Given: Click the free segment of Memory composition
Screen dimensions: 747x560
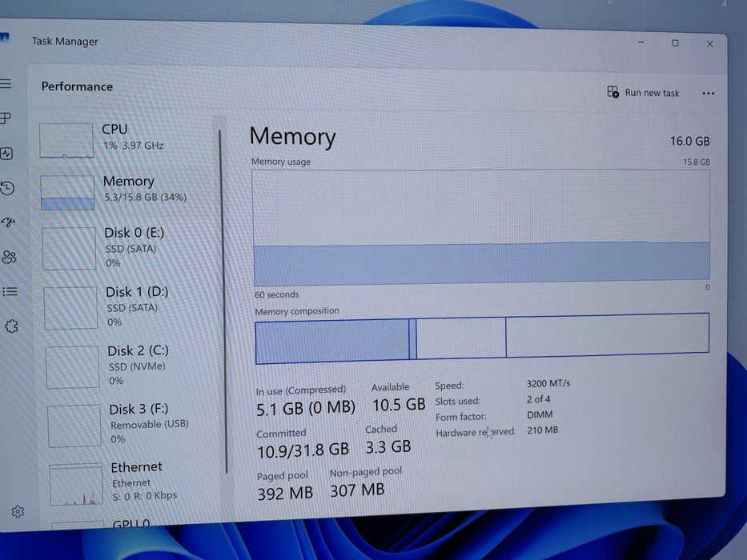Looking at the screenshot, I should (608, 334).
